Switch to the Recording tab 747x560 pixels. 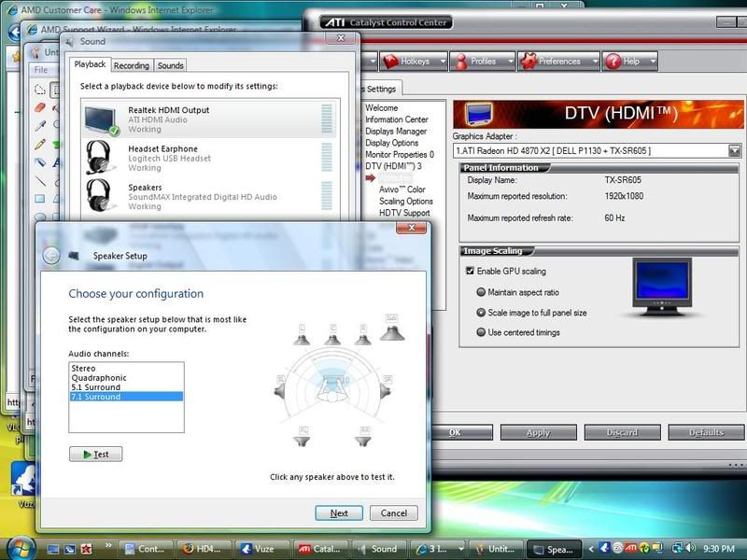(x=132, y=65)
